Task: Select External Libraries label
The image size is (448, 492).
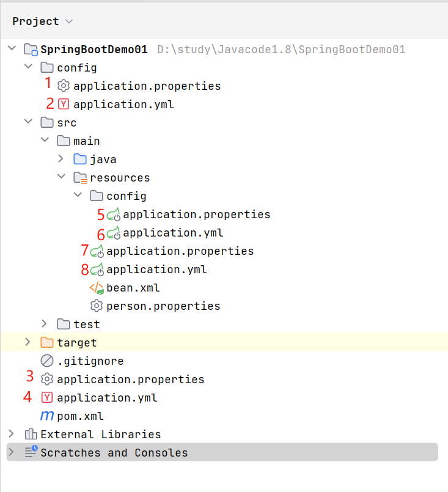Action: [x=100, y=435]
